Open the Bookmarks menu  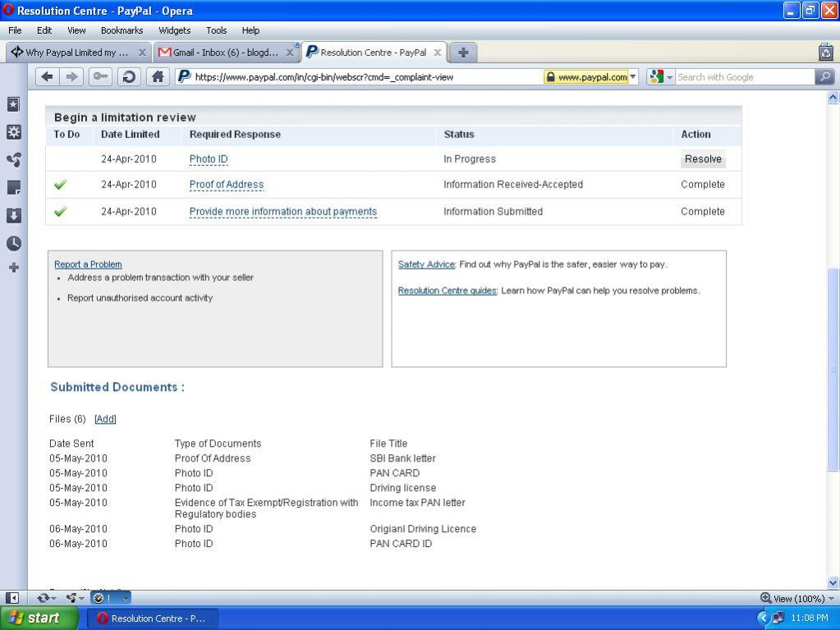[x=122, y=30]
